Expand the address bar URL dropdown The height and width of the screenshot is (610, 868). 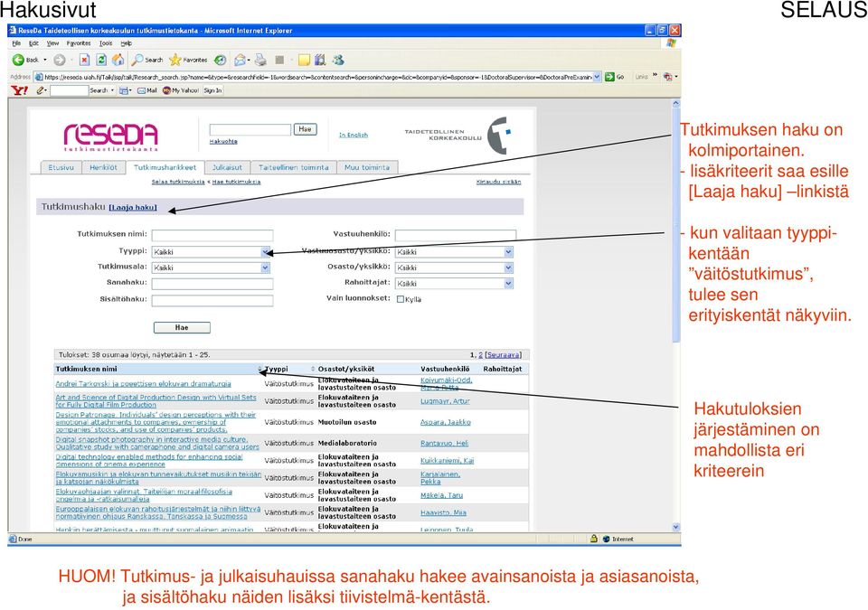[x=598, y=77]
